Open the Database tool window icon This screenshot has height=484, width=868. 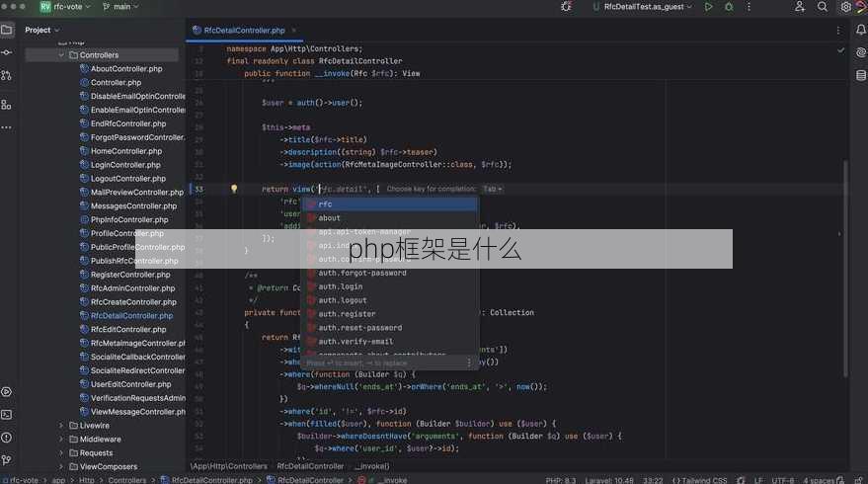click(861, 75)
